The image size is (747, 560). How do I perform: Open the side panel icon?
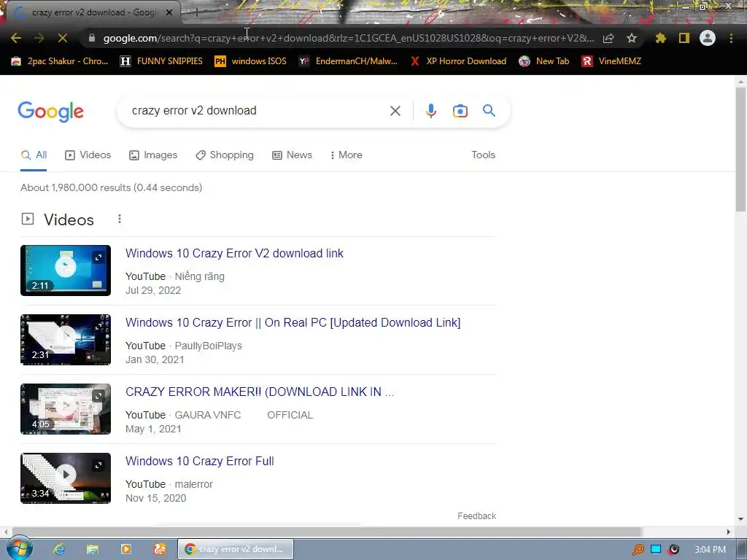pyautogui.click(x=684, y=38)
